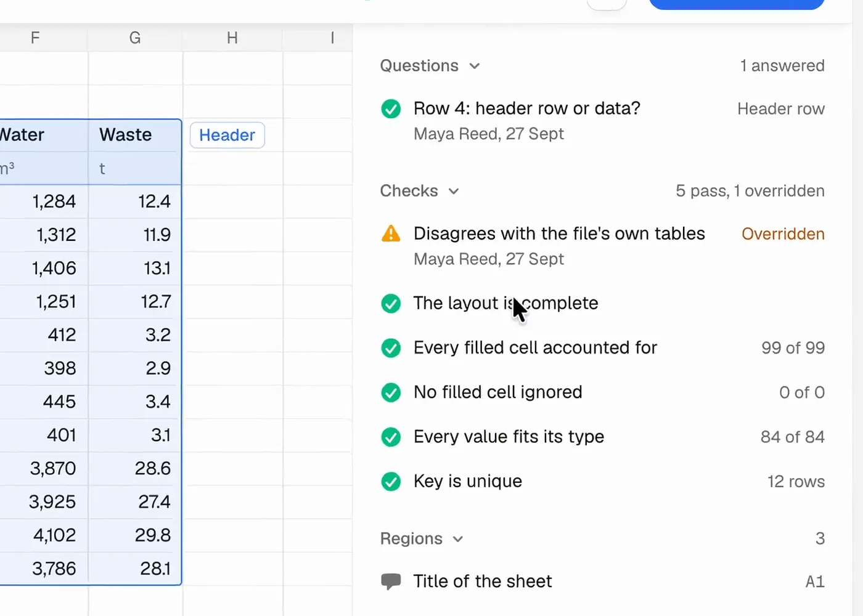
Task: Select the cell with value 4,102
Action: (x=44, y=535)
